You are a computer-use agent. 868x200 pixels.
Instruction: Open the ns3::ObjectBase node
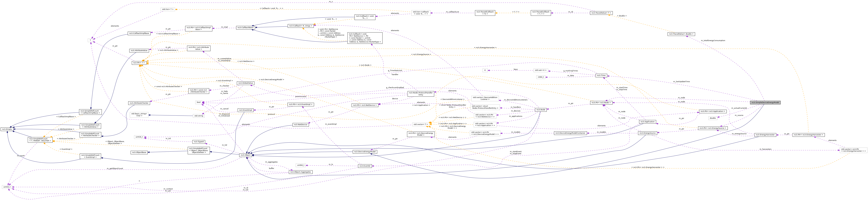(x=139, y=152)
